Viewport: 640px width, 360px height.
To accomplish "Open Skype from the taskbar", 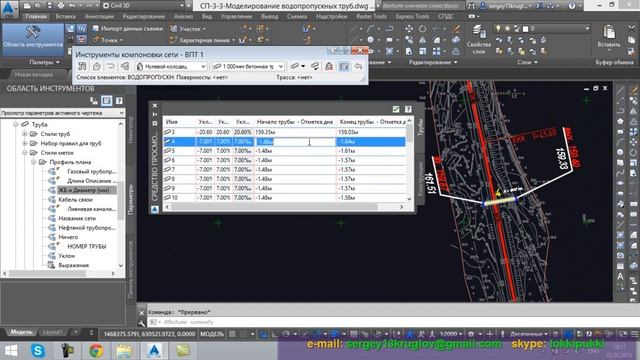I will click(x=38, y=351).
